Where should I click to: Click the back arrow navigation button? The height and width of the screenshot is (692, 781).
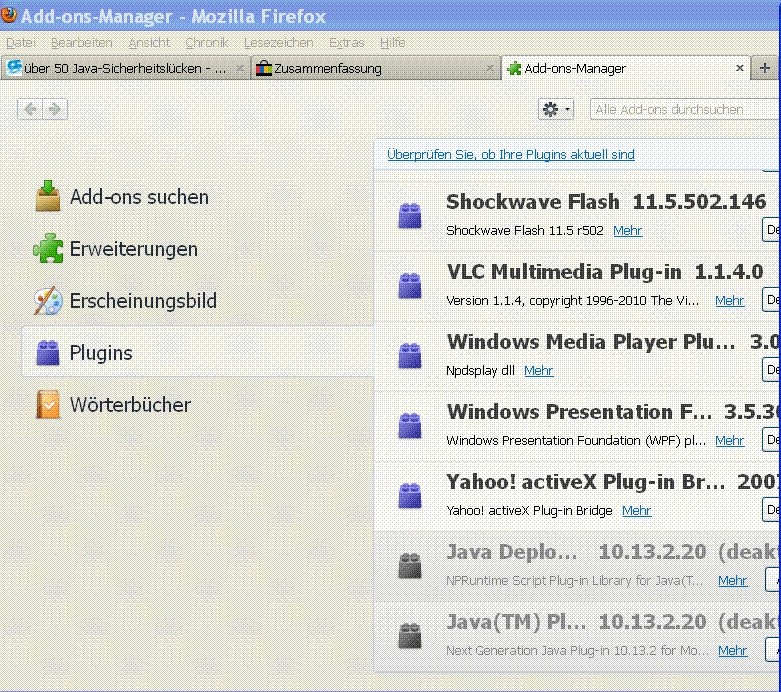coord(30,109)
